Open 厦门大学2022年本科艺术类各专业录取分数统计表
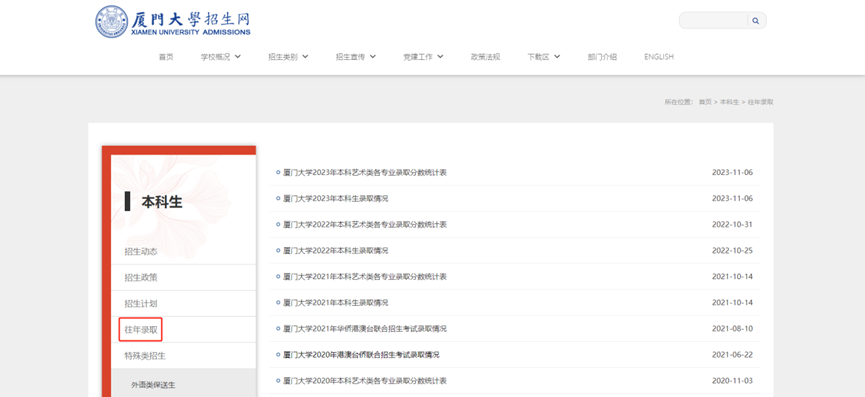The width and height of the screenshot is (865, 397). click(x=365, y=224)
